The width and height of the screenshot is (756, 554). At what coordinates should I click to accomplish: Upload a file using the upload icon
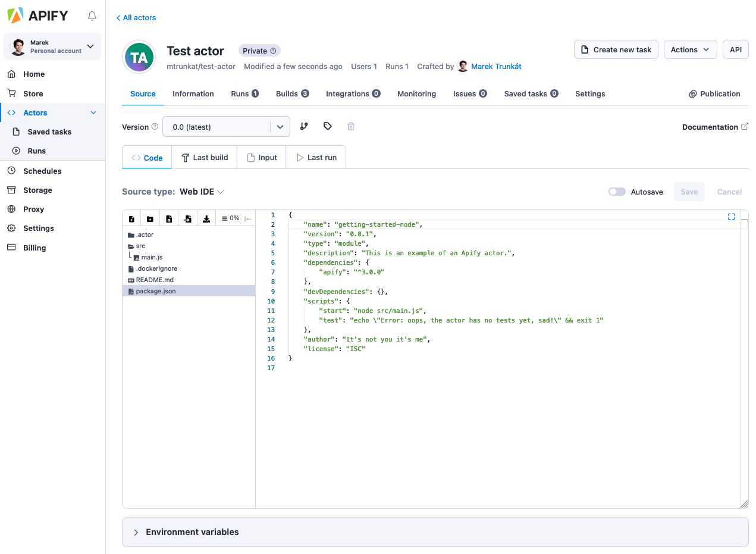point(169,218)
